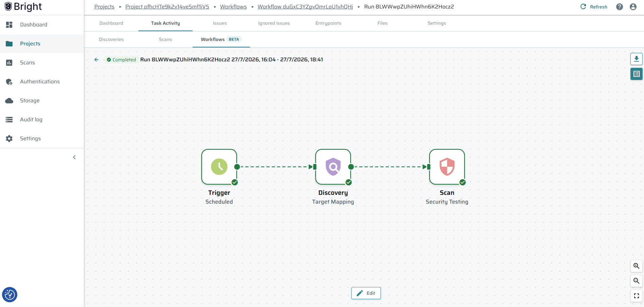Open the run details list panel icon
Viewport: 644px width, 307px height.
click(637, 74)
